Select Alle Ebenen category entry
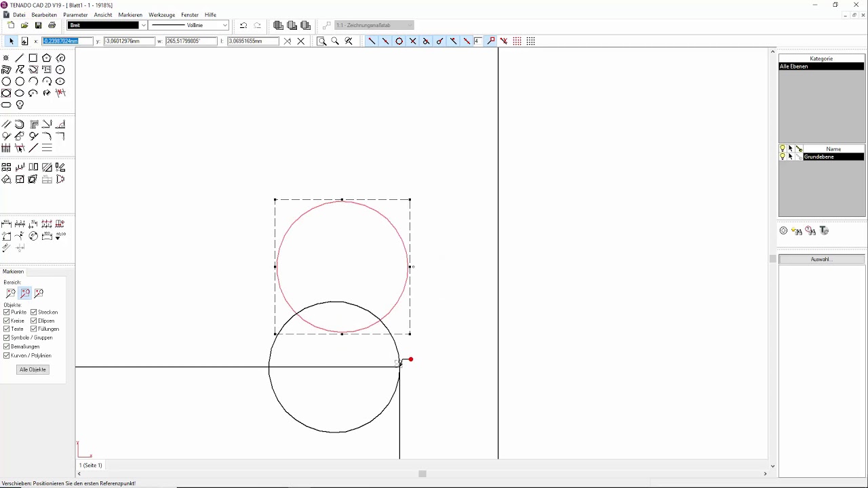Screen dimensions: 868x488 (x=821, y=66)
